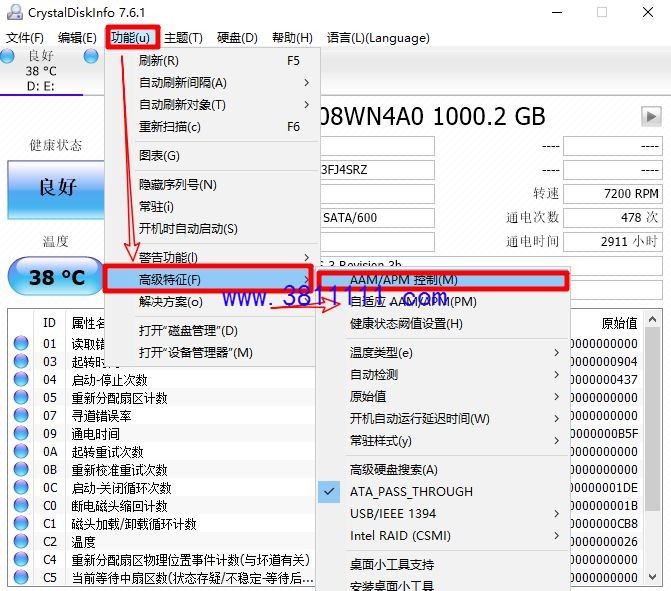The width and height of the screenshot is (671, 591).
Task: Open 高级特征(F) submenu entry
Action: coord(209,279)
